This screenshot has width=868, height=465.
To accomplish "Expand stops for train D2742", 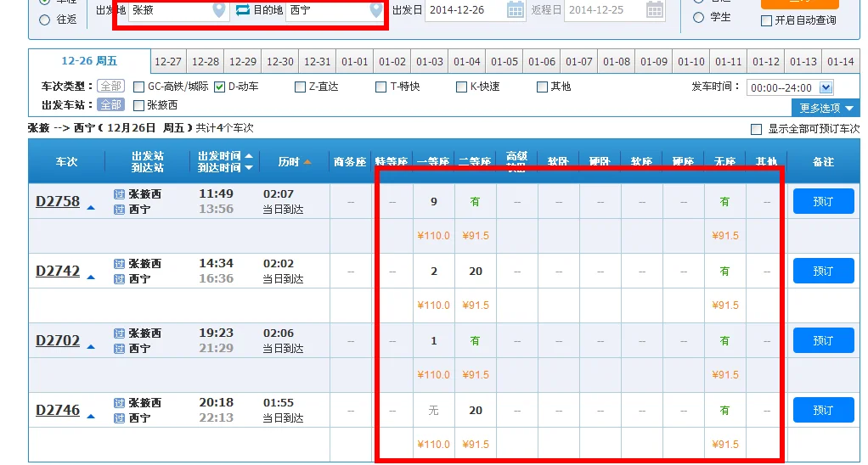I will pyautogui.click(x=91, y=277).
